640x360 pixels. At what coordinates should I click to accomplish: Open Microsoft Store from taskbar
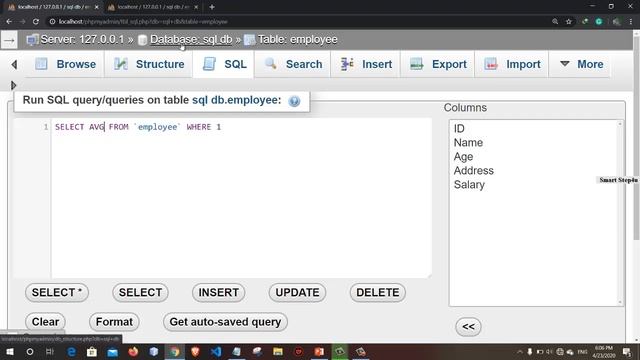tap(92, 352)
